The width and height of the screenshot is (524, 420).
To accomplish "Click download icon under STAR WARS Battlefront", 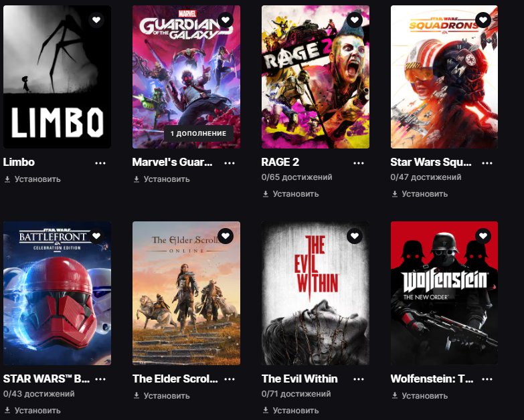I will click(x=7, y=411).
